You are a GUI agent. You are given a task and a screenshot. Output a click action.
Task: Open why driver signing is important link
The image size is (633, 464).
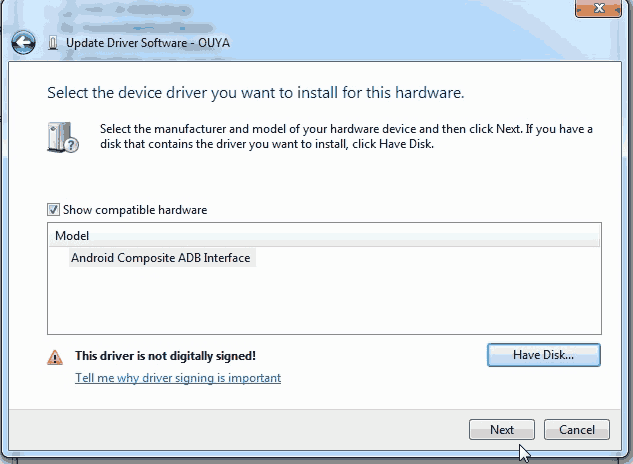click(178, 378)
